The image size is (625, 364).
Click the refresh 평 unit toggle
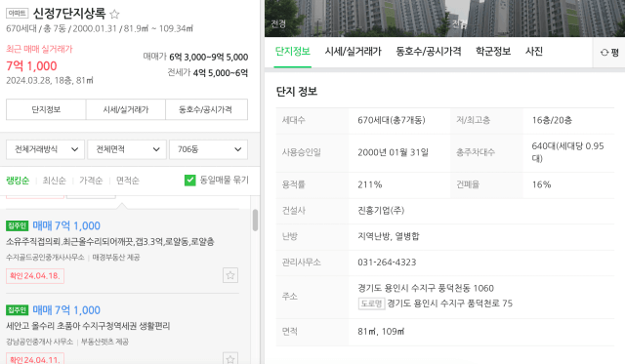click(609, 52)
